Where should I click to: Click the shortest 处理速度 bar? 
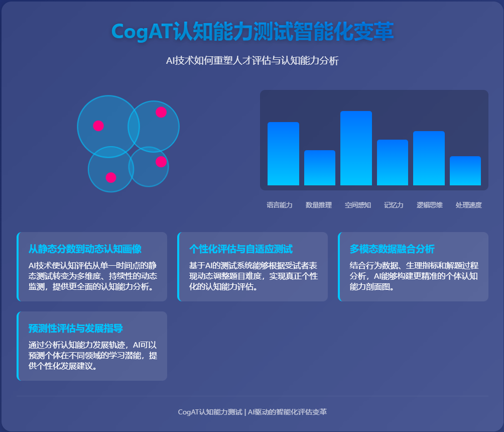[465, 171]
